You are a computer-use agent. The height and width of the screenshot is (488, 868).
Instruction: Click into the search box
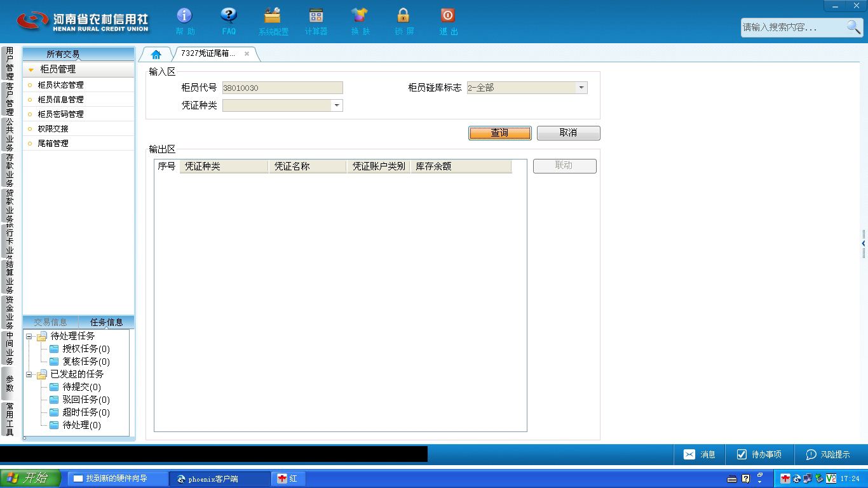pyautogui.click(x=794, y=27)
